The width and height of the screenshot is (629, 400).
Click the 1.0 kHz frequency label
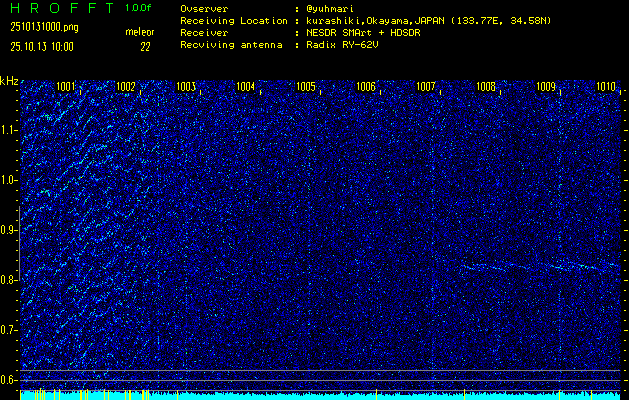pos(9,180)
